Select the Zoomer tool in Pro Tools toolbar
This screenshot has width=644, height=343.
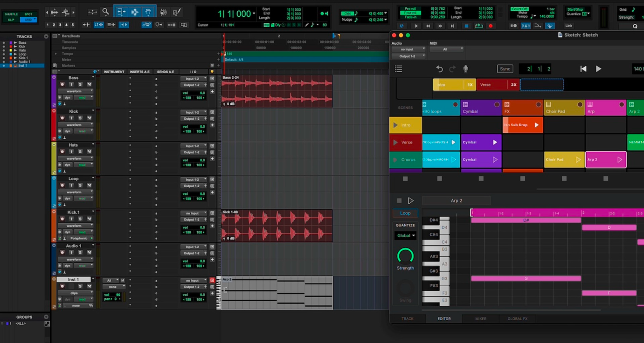(x=106, y=12)
